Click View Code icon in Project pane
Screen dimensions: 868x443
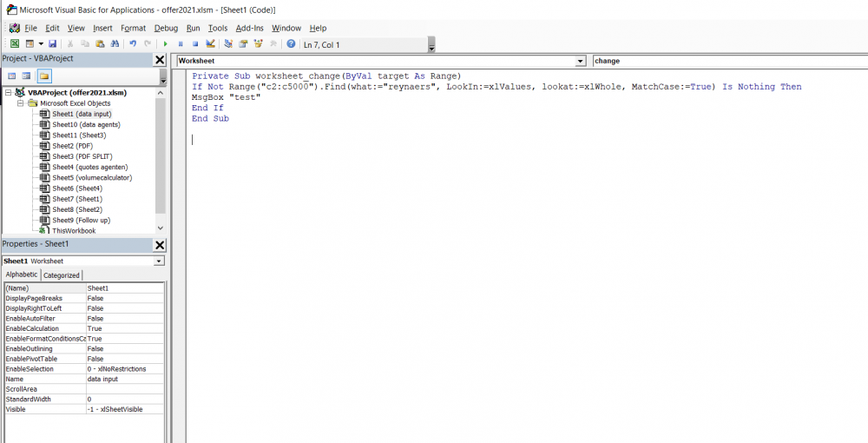[x=11, y=76]
